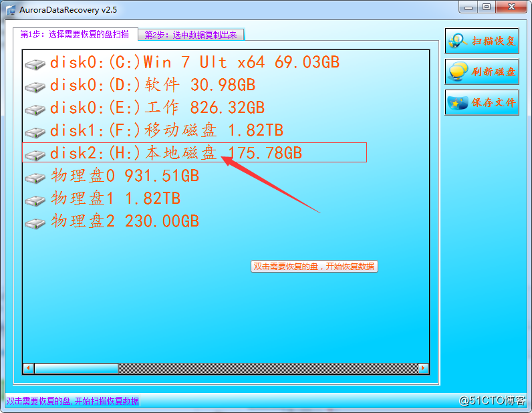This screenshot has width=532, height=413.
Task: Select disk0:(C:)Win 7 Ult x64 69.03GB
Action: pos(194,62)
